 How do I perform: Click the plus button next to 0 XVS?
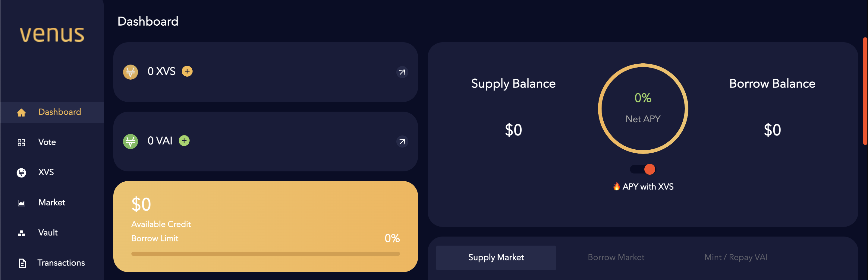pyautogui.click(x=187, y=71)
